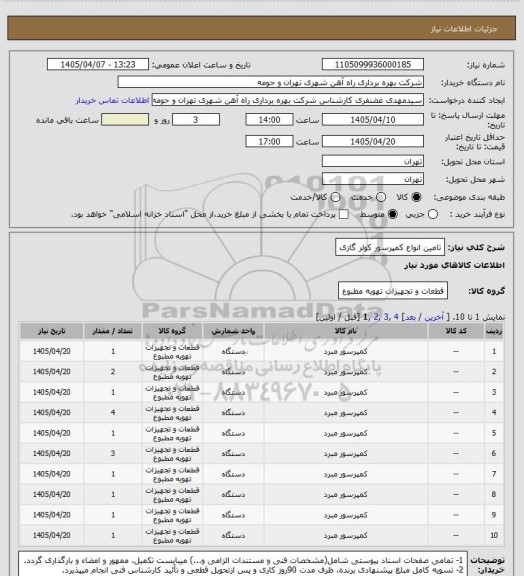Image resolution: width=524 pixels, height=576 pixels.
Task: Click the price validity date 1405/04/20 field
Action: pos(373,141)
